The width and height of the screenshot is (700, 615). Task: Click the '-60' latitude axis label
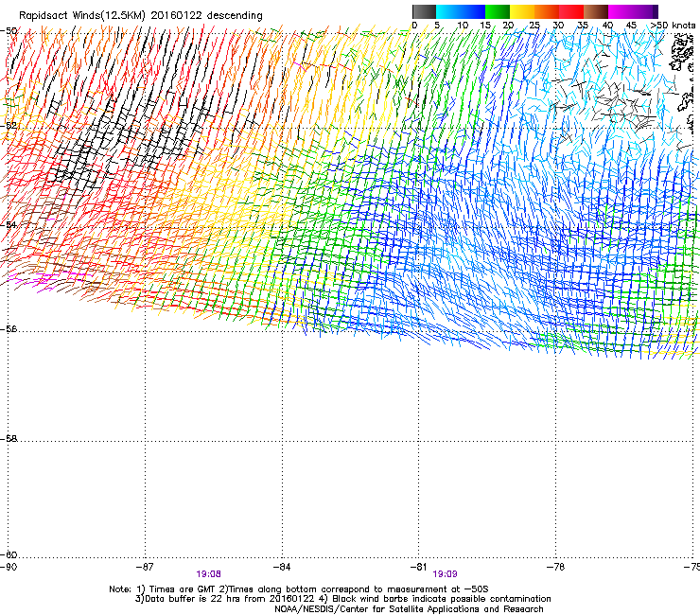tap(9, 555)
